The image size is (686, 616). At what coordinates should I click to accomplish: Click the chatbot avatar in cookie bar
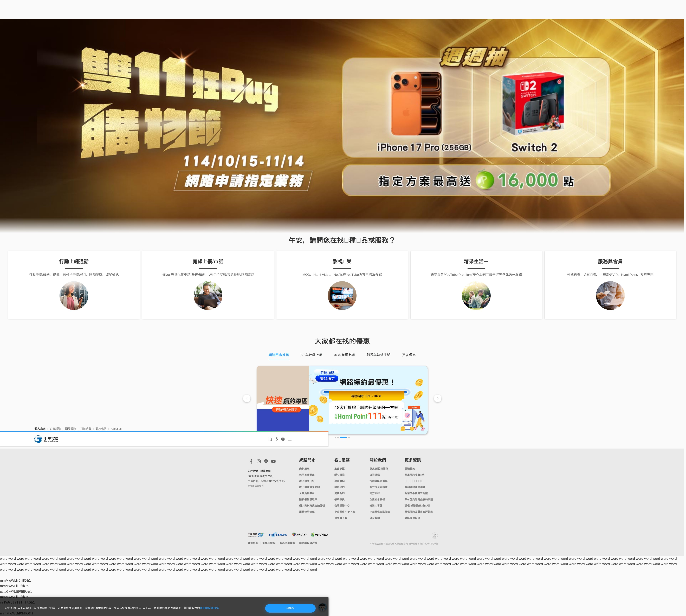(322, 607)
